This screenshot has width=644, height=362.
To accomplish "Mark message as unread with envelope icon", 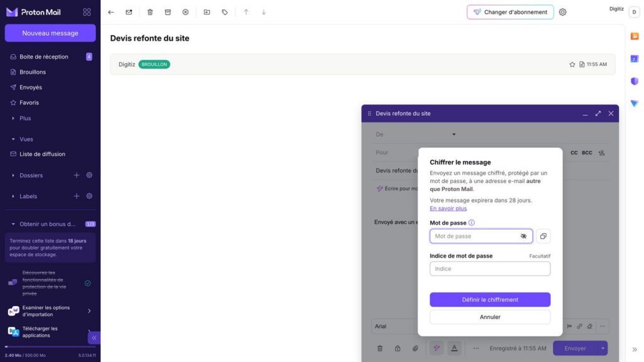I will pos(129,12).
